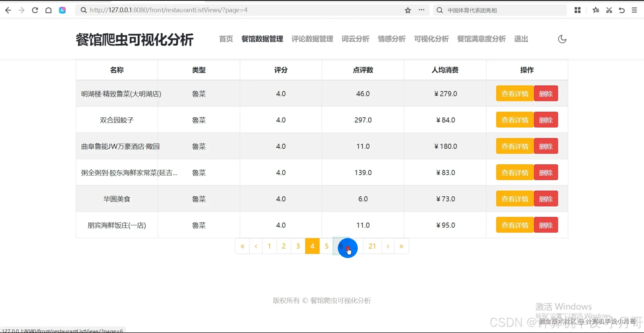Screen dimensions: 644x333
Task: Toggle dark mode with the moon icon
Action: pyautogui.click(x=562, y=39)
